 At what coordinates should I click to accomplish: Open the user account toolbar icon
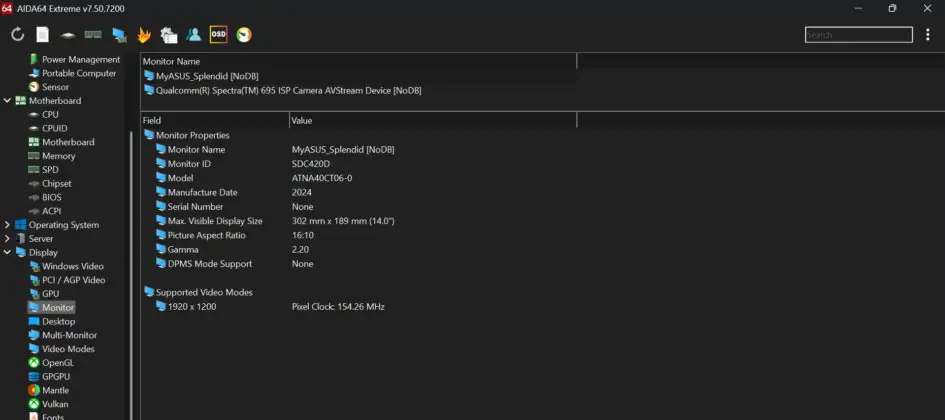click(x=193, y=35)
